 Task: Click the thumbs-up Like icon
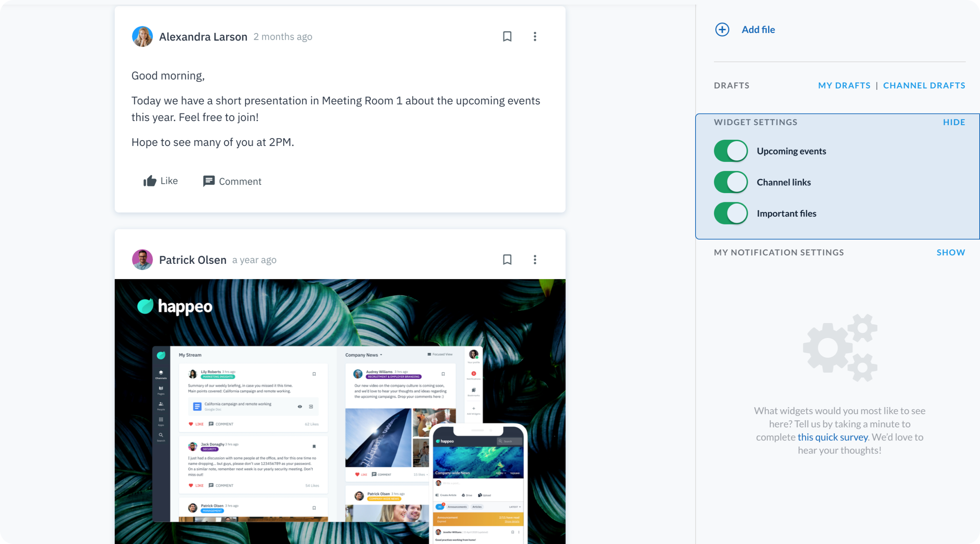[x=150, y=181]
